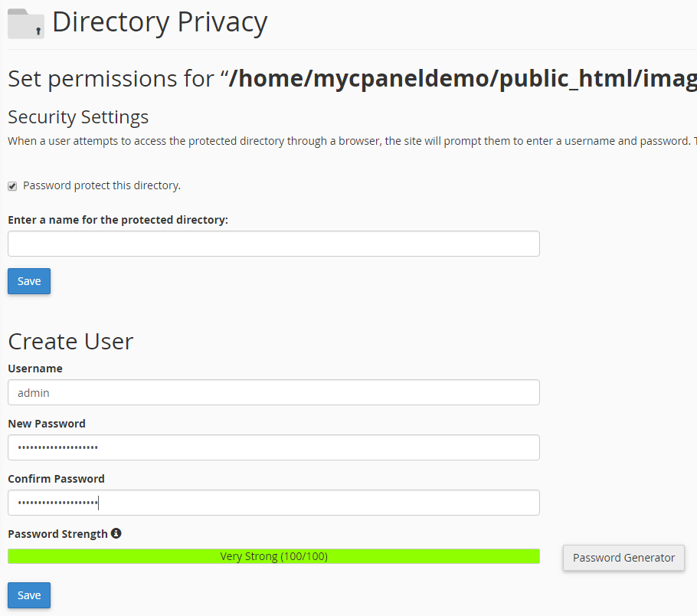The image size is (697, 616).
Task: Click the Very Strong password strength bar
Action: click(x=273, y=556)
